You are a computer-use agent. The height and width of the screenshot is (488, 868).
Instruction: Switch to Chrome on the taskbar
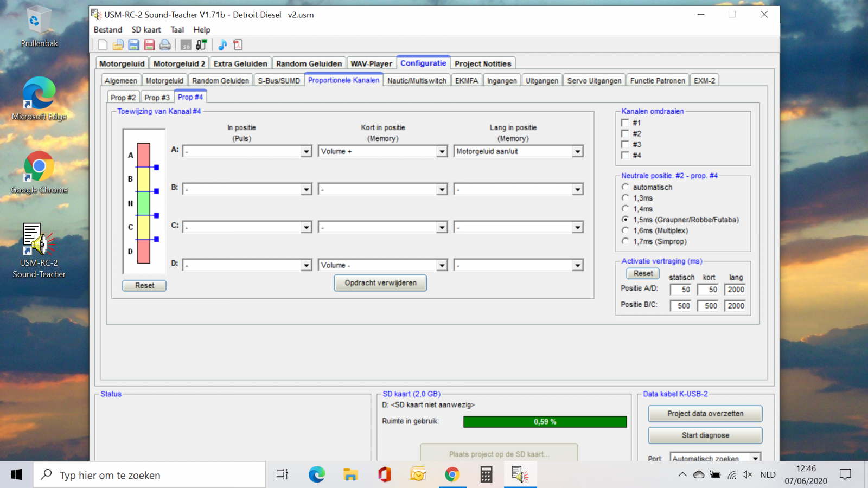(452, 475)
